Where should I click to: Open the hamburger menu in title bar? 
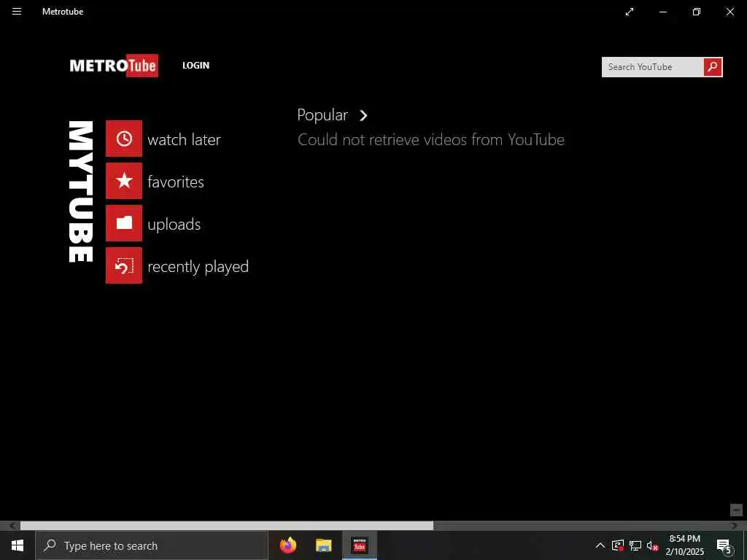[x=17, y=12]
